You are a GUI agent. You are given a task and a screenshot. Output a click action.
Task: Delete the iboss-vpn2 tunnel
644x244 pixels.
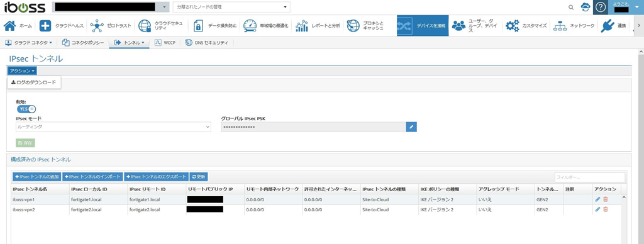tap(606, 209)
